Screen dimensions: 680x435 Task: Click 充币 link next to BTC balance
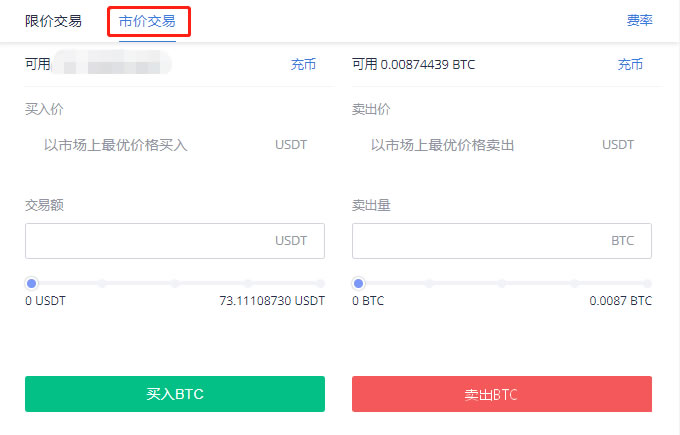pos(630,64)
